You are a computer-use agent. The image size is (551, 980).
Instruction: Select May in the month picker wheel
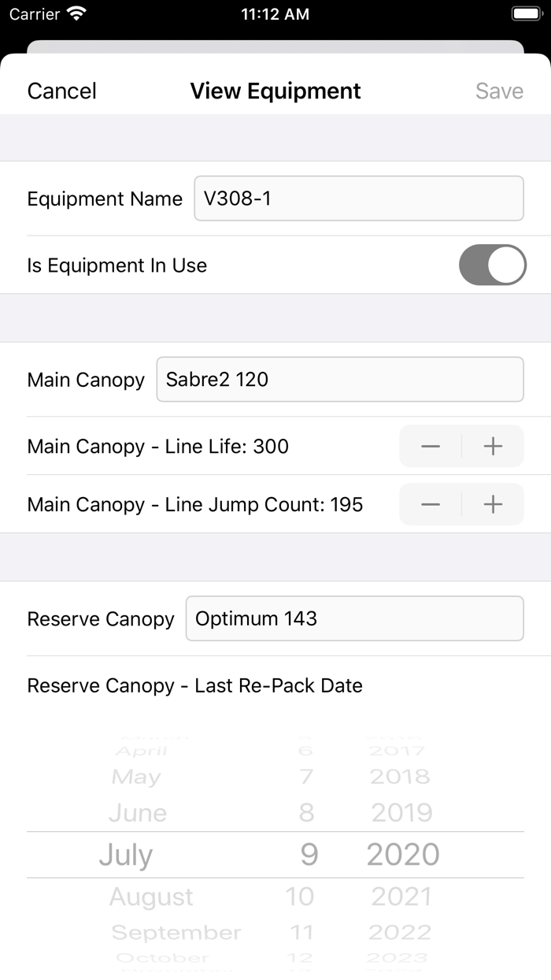click(x=135, y=777)
